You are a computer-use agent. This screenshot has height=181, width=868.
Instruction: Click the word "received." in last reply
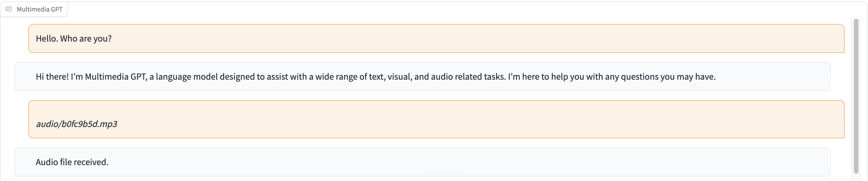(x=91, y=162)
